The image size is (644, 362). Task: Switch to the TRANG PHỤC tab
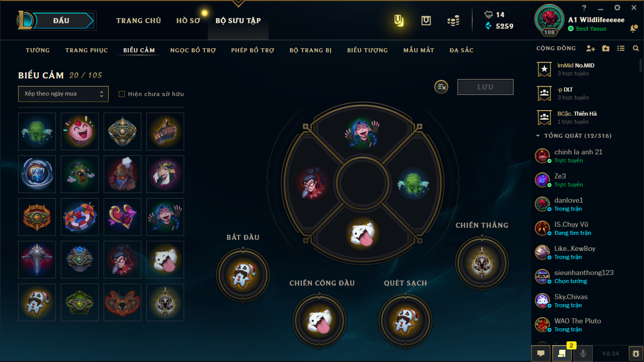click(87, 50)
